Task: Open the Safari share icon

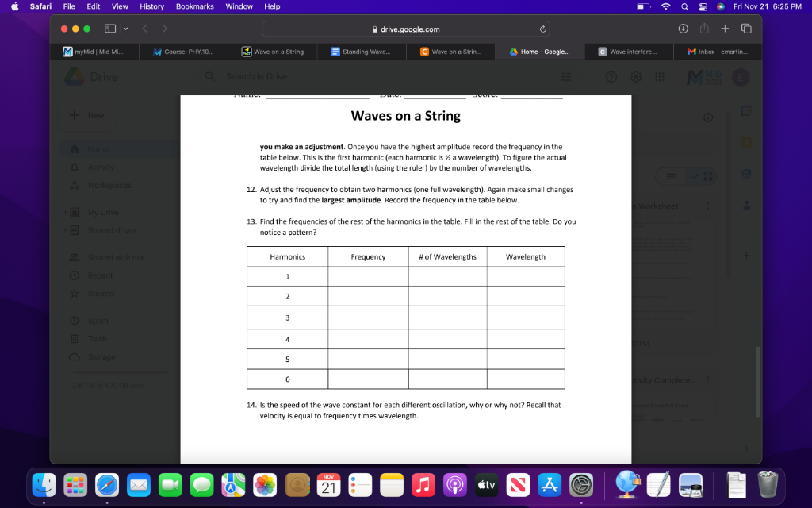Action: click(704, 29)
